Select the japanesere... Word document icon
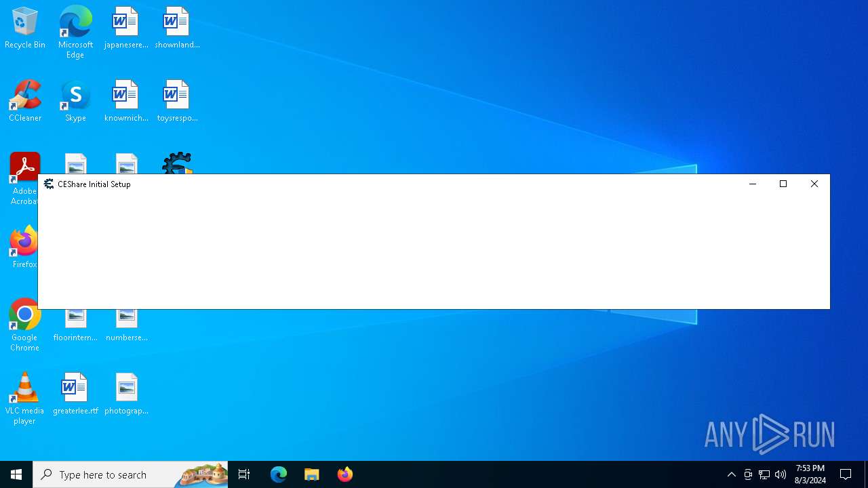This screenshot has width=868, height=488. coord(126,28)
